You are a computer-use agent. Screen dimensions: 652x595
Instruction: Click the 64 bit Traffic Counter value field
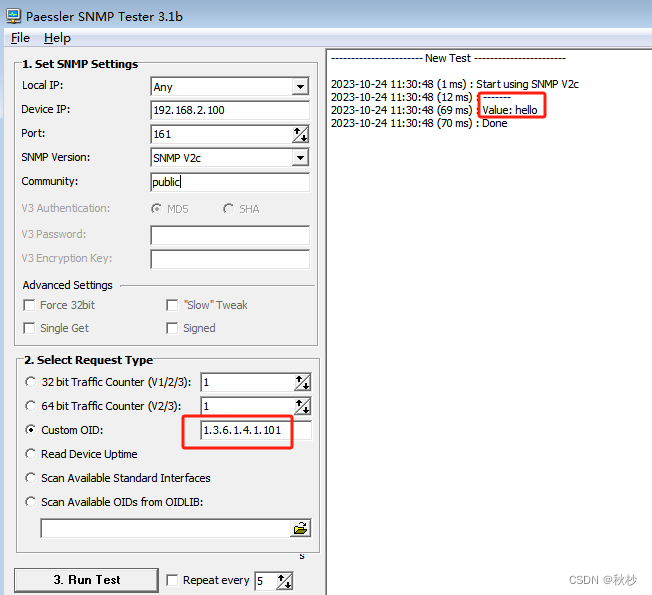tap(248, 406)
